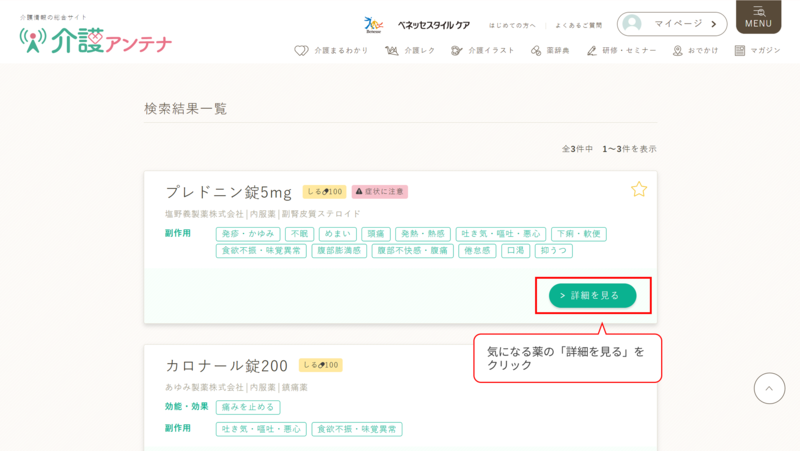Select the 下痢・軟便 side effect tag
800x451 pixels.
coord(579,234)
